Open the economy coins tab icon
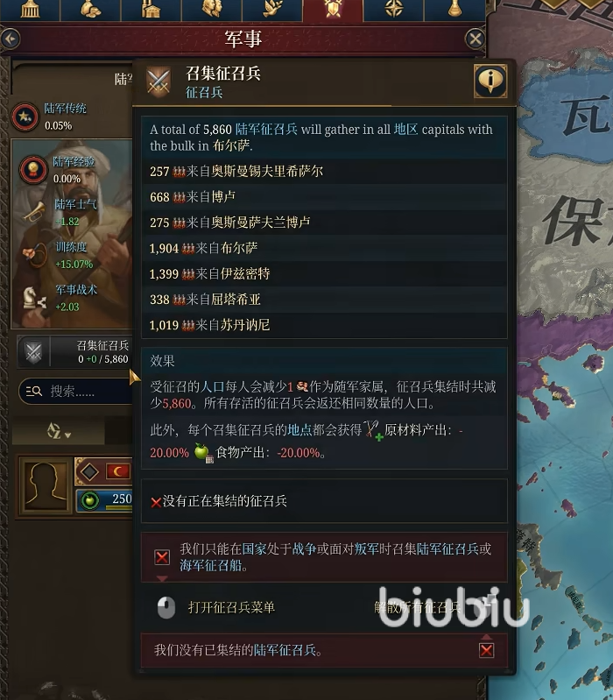Image resolution: width=613 pixels, height=700 pixels. (90, 9)
